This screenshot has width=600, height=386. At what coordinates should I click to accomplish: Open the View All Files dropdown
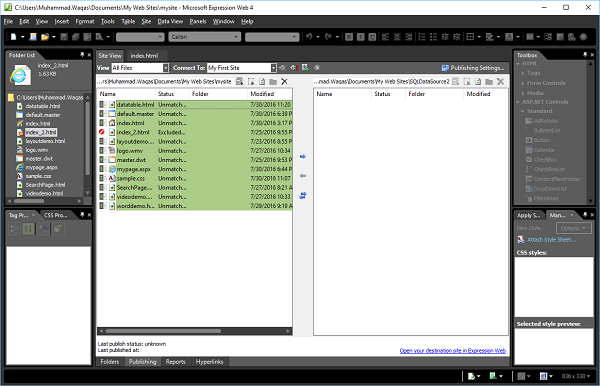tap(166, 68)
